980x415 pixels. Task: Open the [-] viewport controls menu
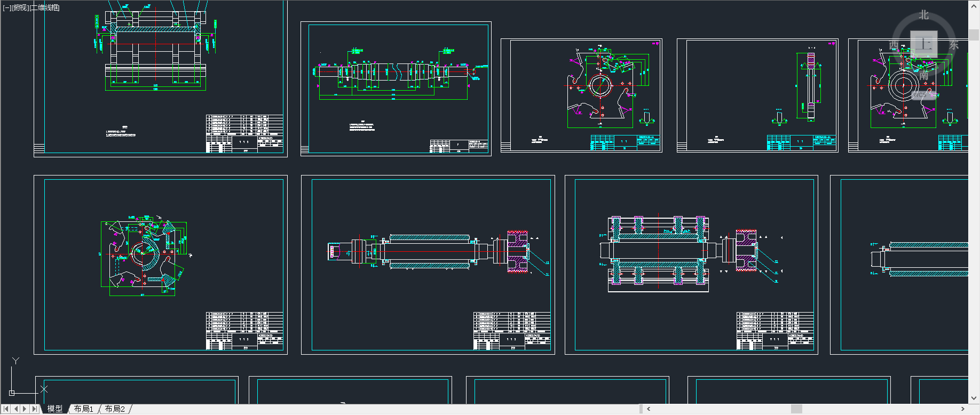7,7
